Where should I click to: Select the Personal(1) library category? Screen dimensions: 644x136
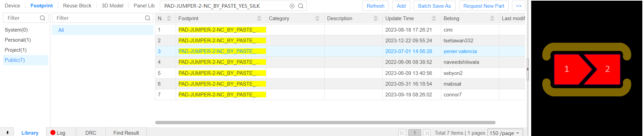18,40
